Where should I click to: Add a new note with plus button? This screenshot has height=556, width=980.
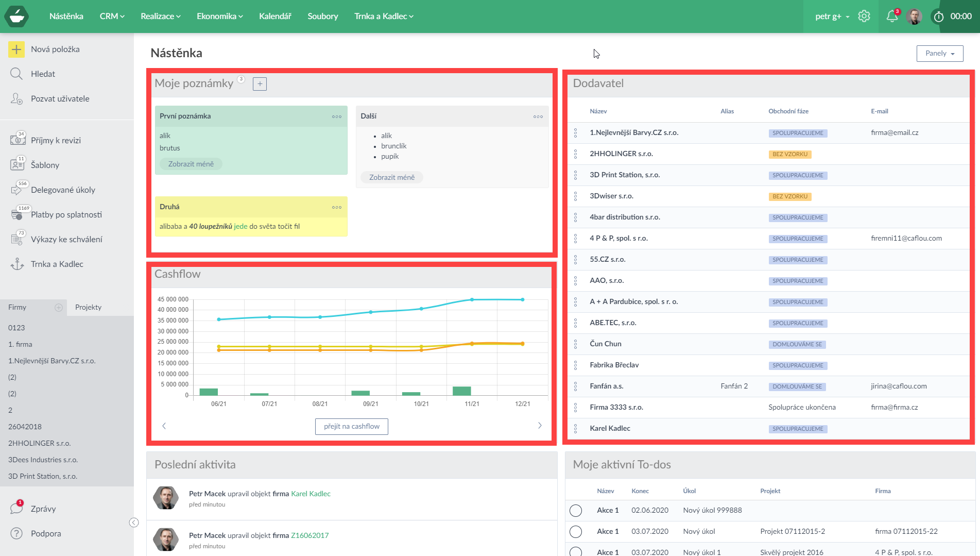260,84
